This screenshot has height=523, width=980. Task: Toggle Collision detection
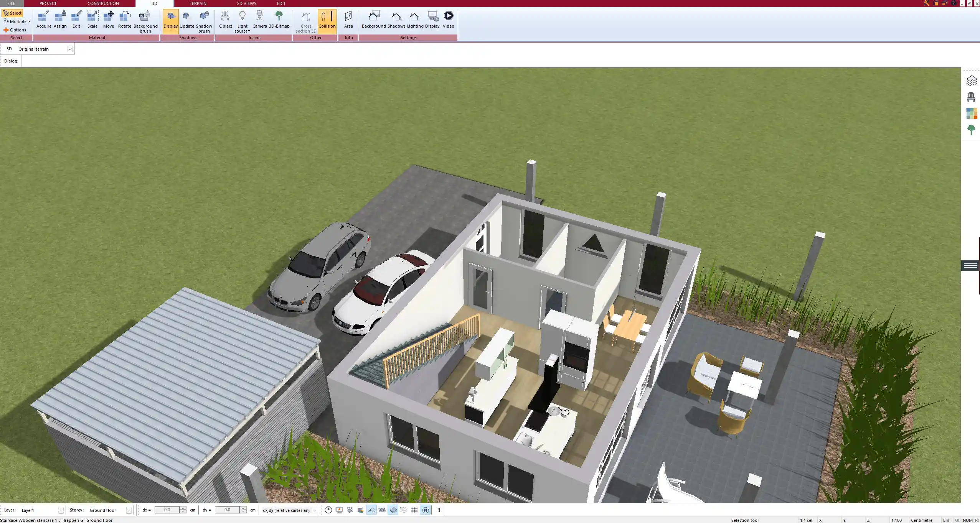[327, 21]
